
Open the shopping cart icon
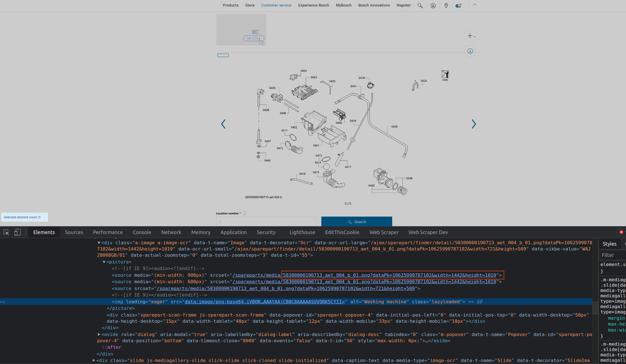[459, 6]
